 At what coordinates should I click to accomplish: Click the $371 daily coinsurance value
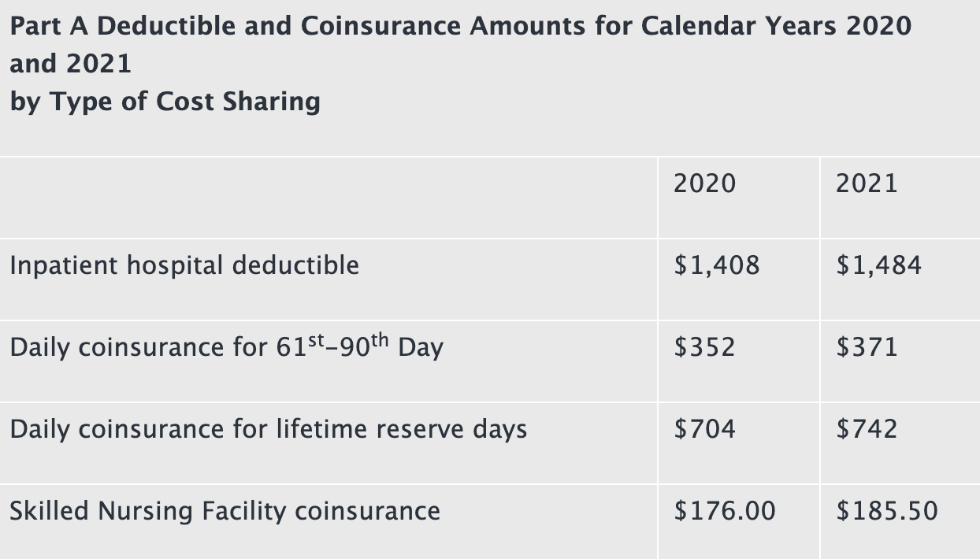(x=867, y=347)
